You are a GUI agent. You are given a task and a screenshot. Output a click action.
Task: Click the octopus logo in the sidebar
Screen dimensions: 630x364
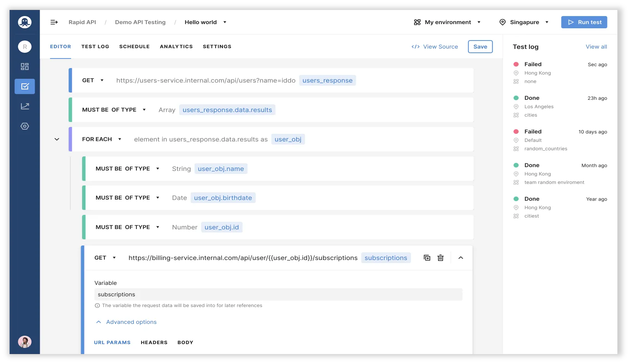pos(25,22)
